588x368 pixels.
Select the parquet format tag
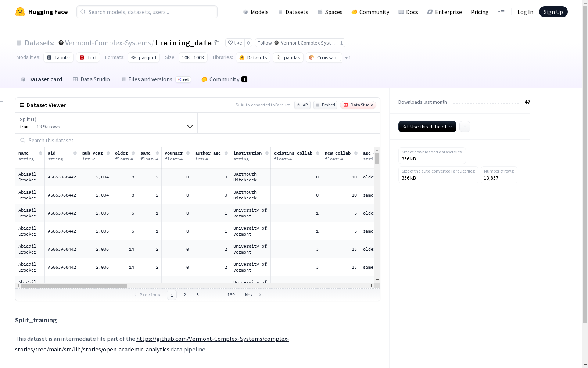point(144,57)
